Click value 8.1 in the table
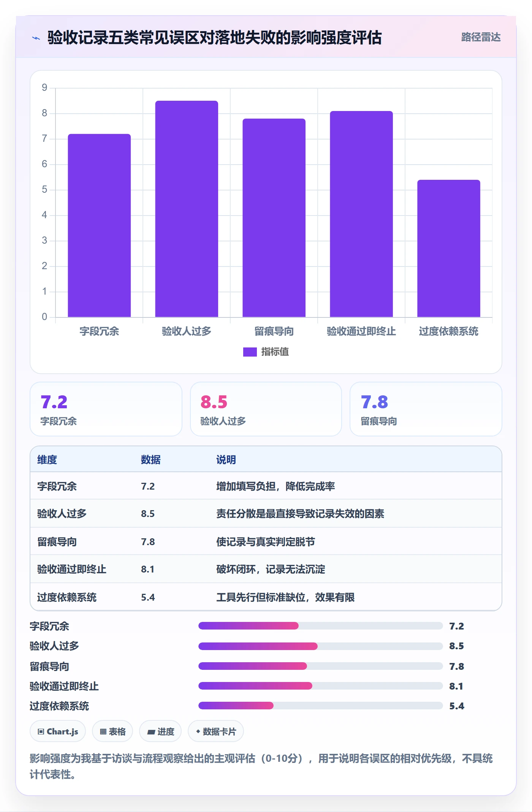 tap(148, 569)
